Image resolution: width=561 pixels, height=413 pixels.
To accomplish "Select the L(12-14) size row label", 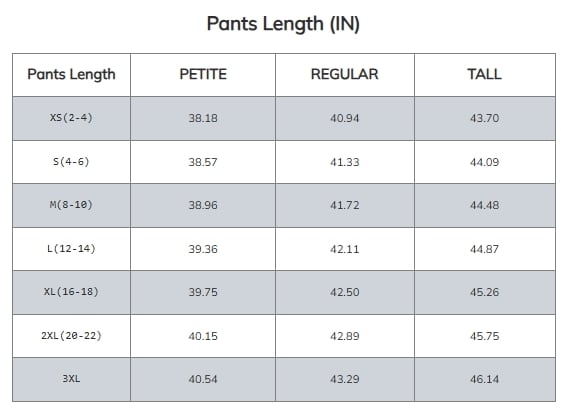I will pos(71,249).
